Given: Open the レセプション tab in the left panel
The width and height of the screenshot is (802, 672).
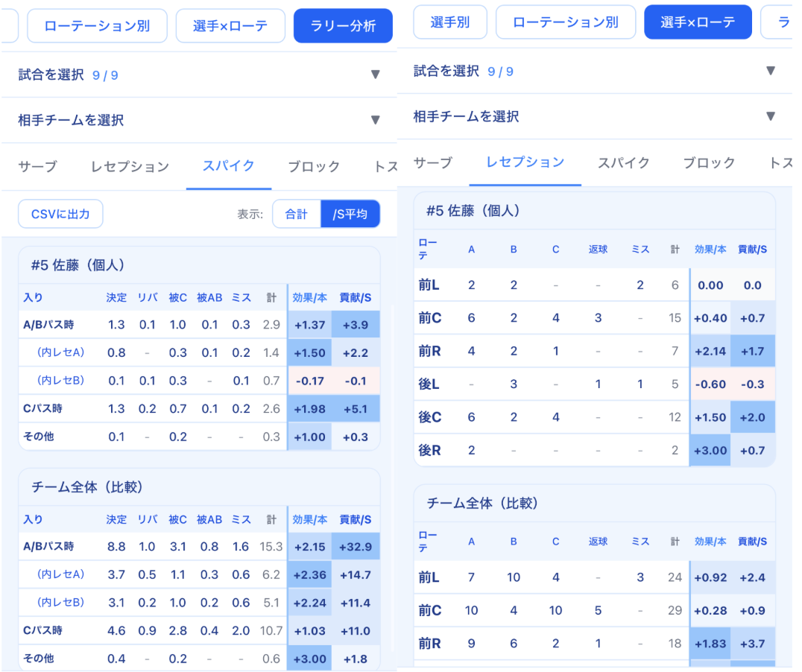Looking at the screenshot, I should click(129, 167).
